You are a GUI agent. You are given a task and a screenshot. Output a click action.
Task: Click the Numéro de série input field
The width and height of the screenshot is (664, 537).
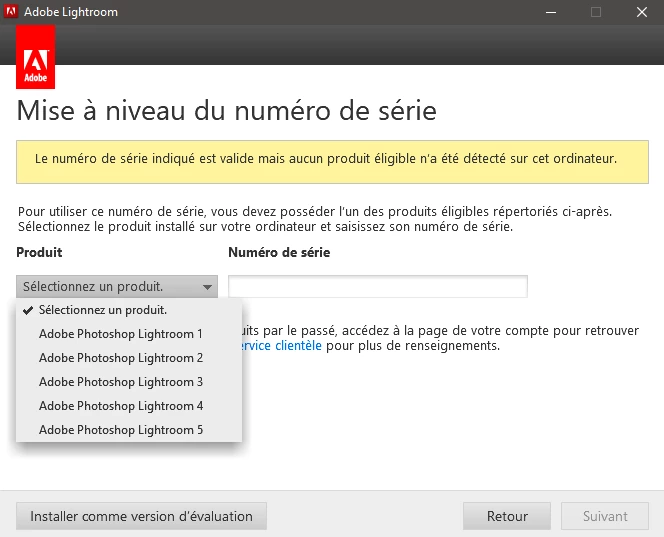pyautogui.click(x=378, y=286)
